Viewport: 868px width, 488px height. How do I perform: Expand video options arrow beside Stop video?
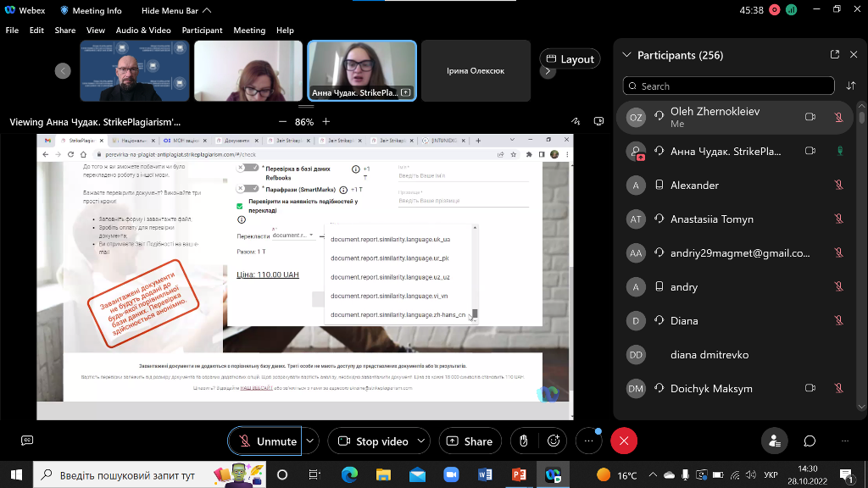point(421,441)
